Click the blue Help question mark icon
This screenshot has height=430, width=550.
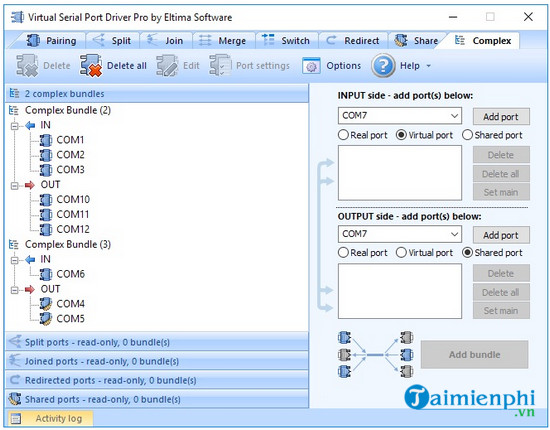click(383, 66)
